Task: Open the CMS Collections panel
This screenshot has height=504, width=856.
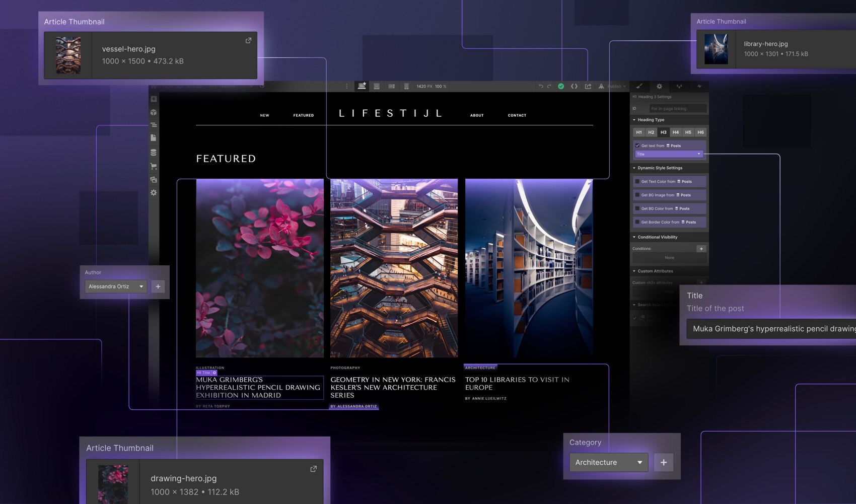Action: [x=154, y=152]
